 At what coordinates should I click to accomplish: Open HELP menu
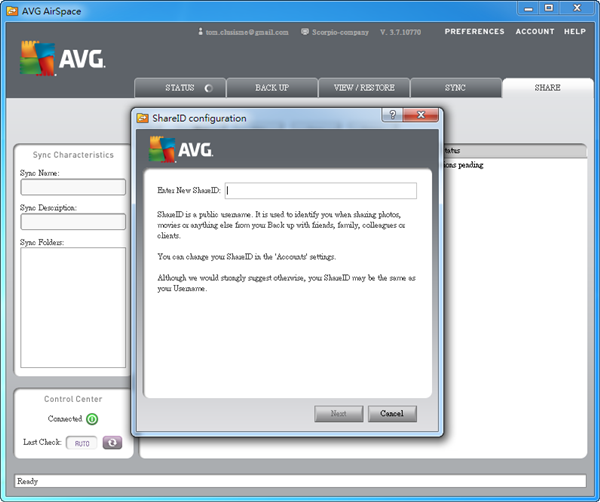coord(575,31)
